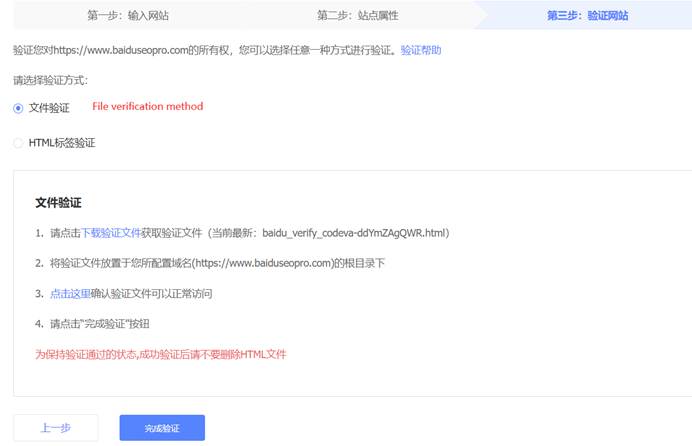Click the bold 文件验证 section heading
The width and height of the screenshot is (692, 446).
click(x=58, y=202)
